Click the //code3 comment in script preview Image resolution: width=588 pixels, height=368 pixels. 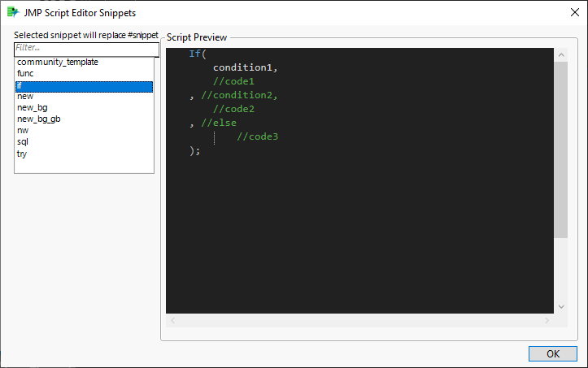(257, 136)
